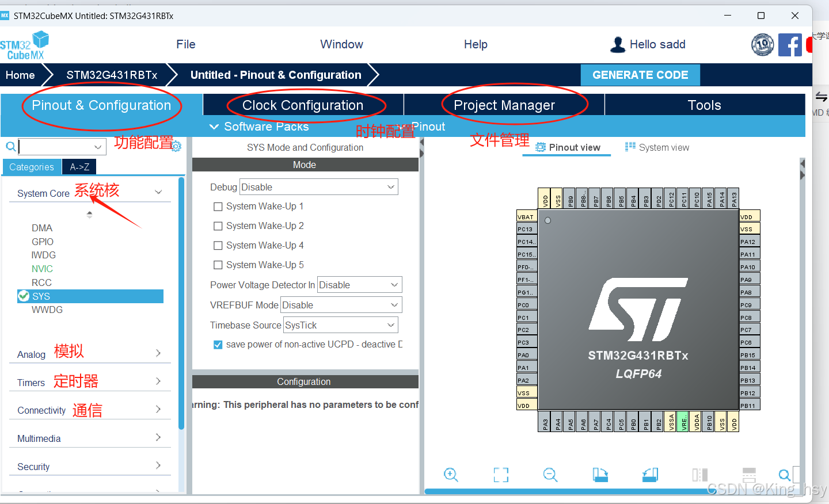The width and height of the screenshot is (829, 504).
Task: Select pin PA12 on the chip
Action: (750, 242)
